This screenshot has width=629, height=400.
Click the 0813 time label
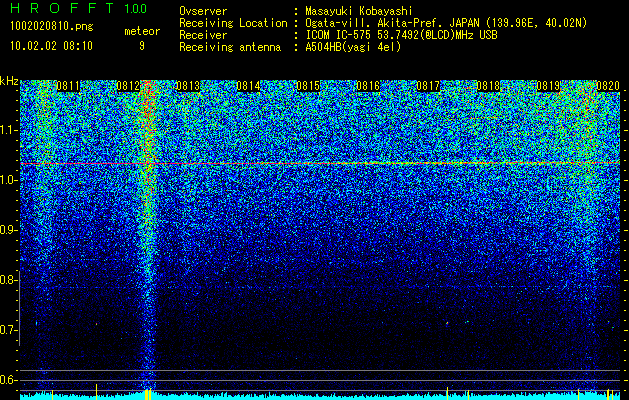(188, 85)
